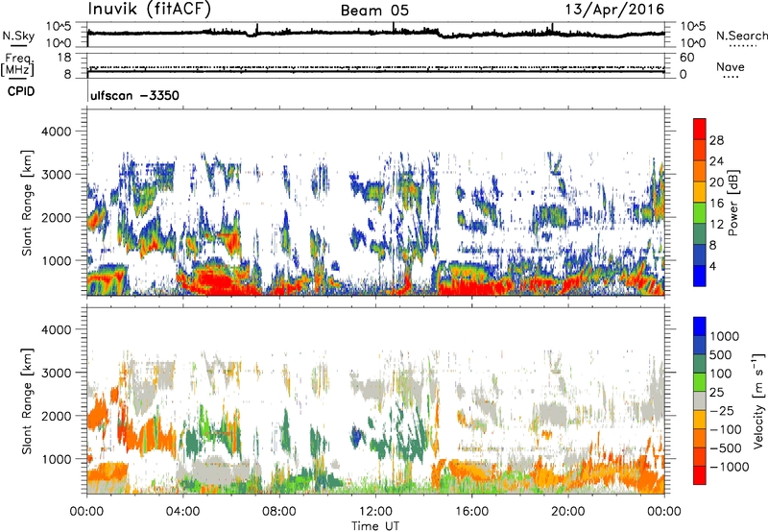Click the date '13/Apr/2016'
Screen dimensions: 768x532
tap(614, 9)
